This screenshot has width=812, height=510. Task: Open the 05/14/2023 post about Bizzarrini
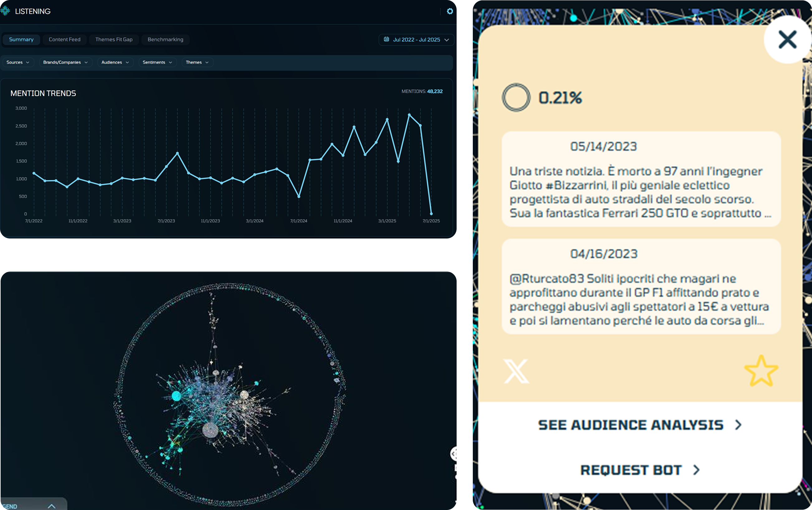tap(641, 179)
